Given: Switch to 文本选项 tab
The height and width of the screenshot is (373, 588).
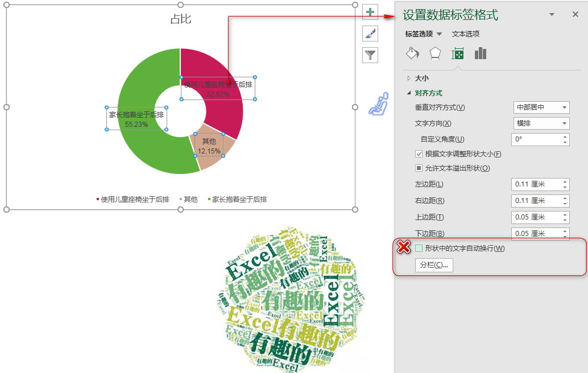Looking at the screenshot, I should (465, 34).
